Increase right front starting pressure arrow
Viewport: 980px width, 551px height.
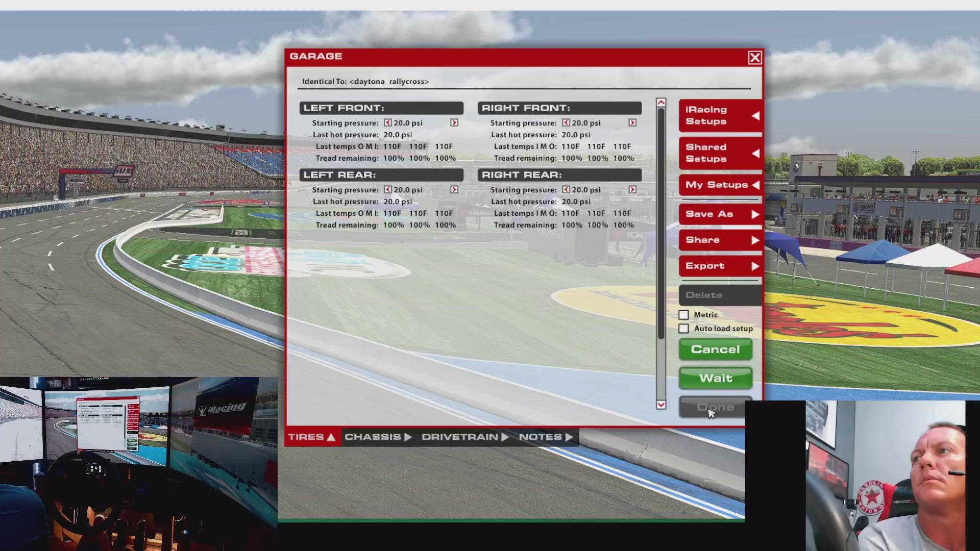coord(632,123)
